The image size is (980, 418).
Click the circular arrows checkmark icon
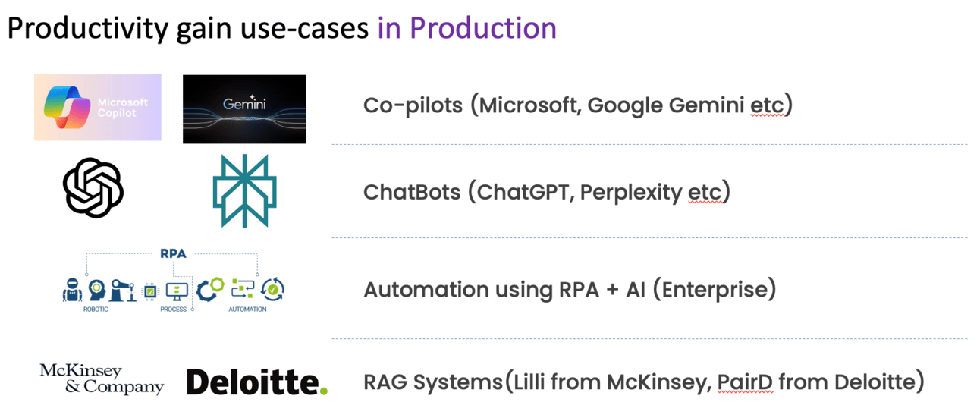coord(273,290)
